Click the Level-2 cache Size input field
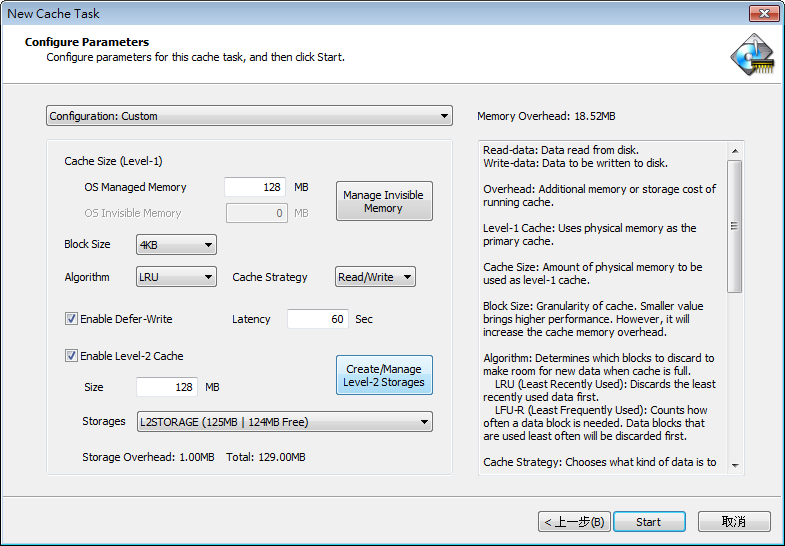The width and height of the screenshot is (785, 546). 167,387
